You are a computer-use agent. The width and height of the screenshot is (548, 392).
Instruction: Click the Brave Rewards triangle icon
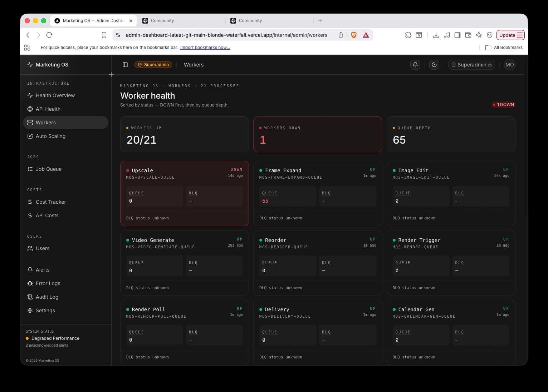[x=366, y=35]
